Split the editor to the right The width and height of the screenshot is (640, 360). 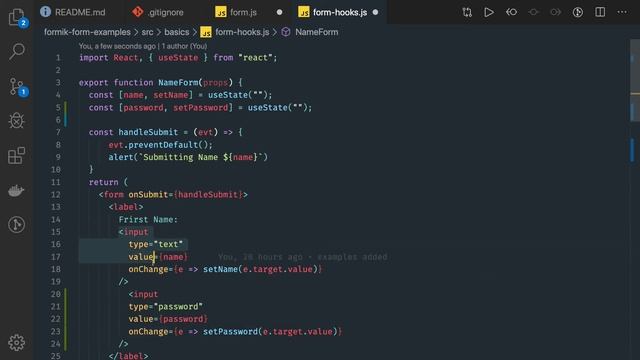tap(600, 12)
